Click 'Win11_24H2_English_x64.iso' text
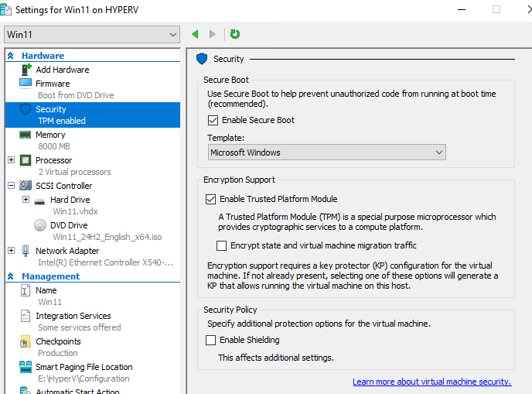 107,237
